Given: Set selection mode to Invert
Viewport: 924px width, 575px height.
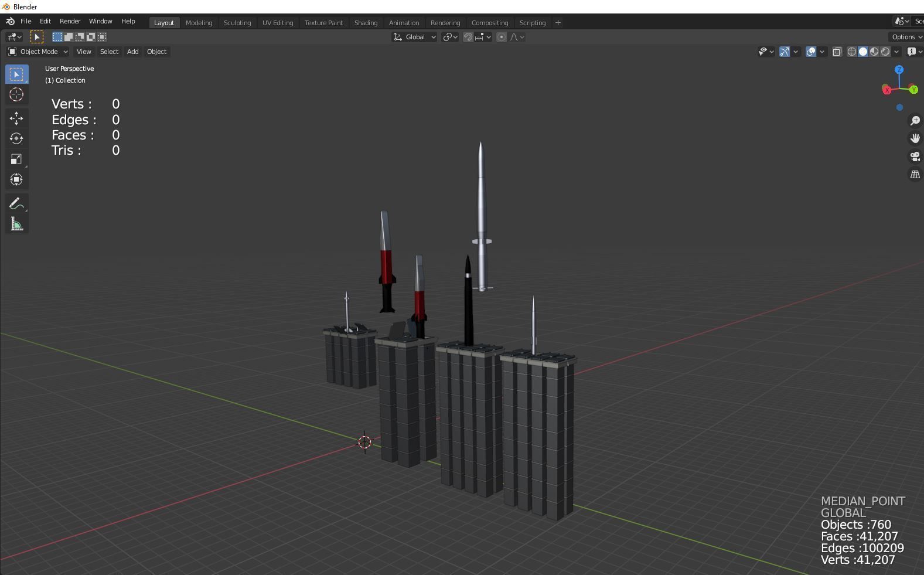Looking at the screenshot, I should (x=91, y=37).
